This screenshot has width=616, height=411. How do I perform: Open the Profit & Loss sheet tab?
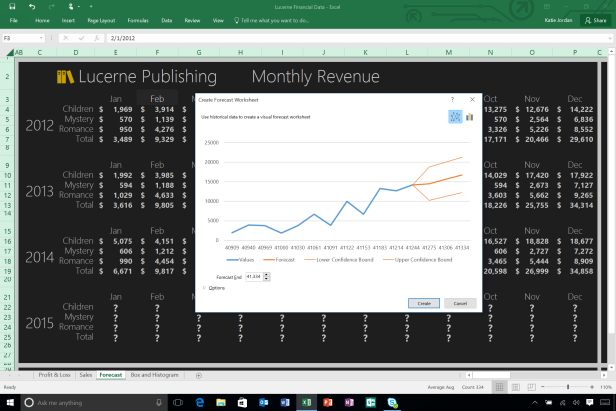coord(54,375)
